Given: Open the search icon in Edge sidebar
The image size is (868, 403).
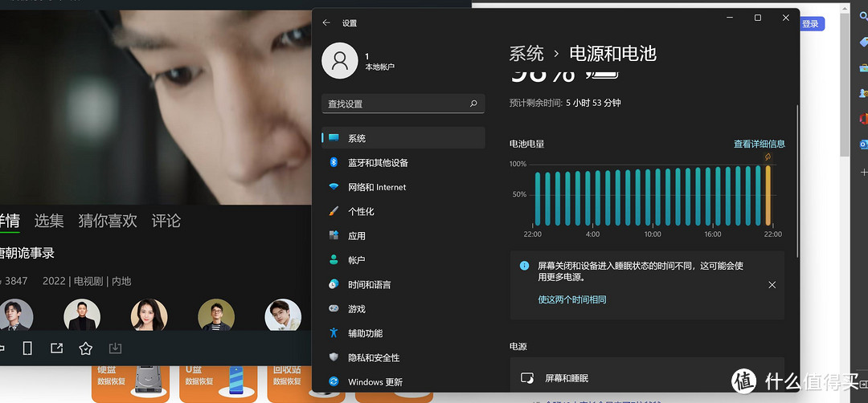Looking at the screenshot, I should click(x=863, y=17).
